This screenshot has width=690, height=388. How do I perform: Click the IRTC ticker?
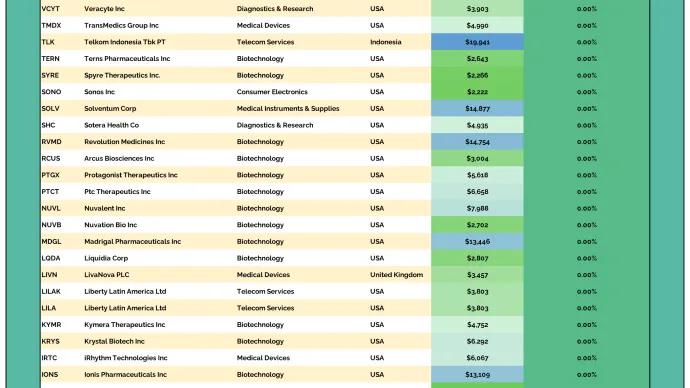[x=49, y=358]
